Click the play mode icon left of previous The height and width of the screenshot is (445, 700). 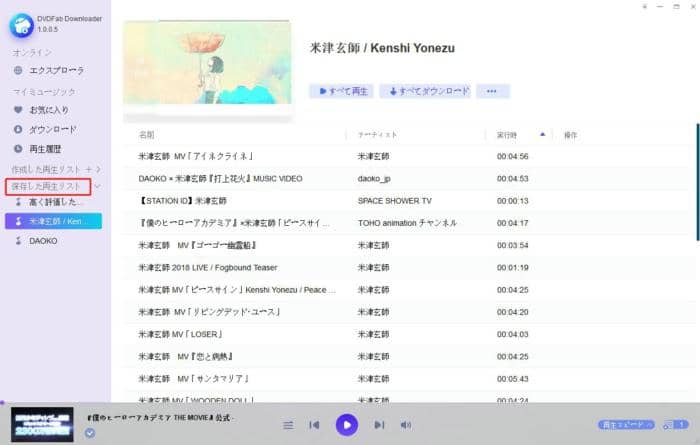(288, 425)
